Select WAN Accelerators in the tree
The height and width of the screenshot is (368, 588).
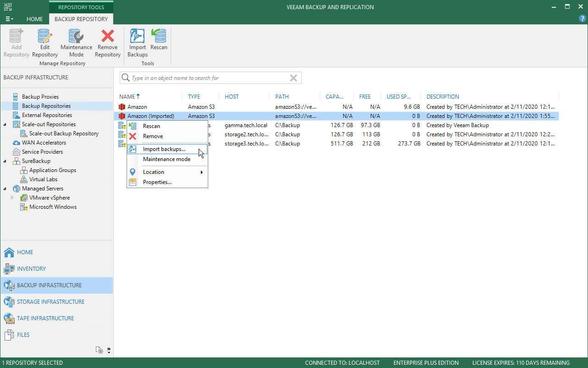click(x=44, y=143)
